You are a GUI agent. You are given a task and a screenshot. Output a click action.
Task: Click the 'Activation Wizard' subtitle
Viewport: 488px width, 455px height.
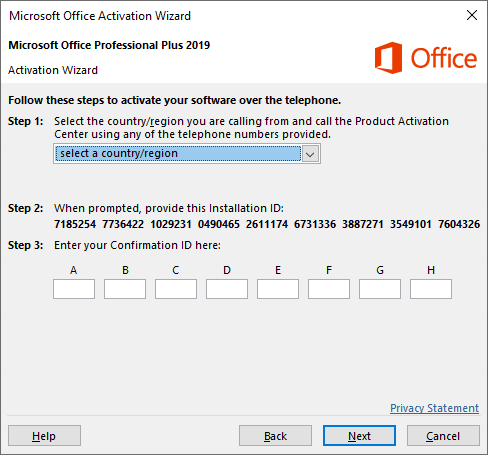click(x=53, y=70)
